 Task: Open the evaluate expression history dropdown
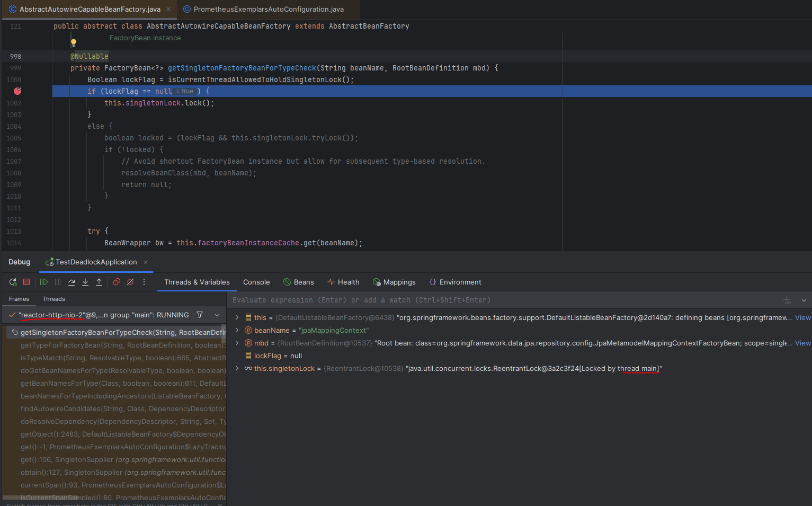pos(804,300)
